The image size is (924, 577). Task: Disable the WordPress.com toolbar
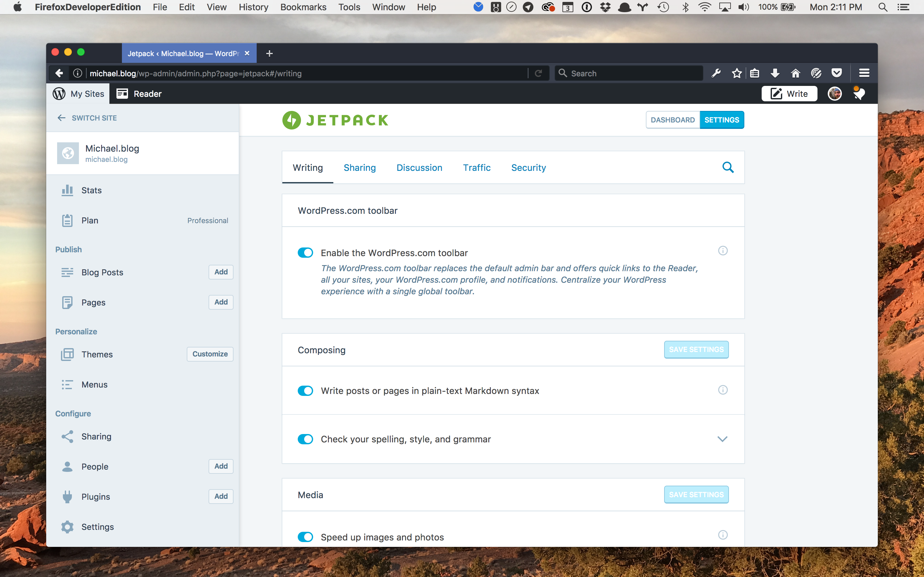[305, 252]
